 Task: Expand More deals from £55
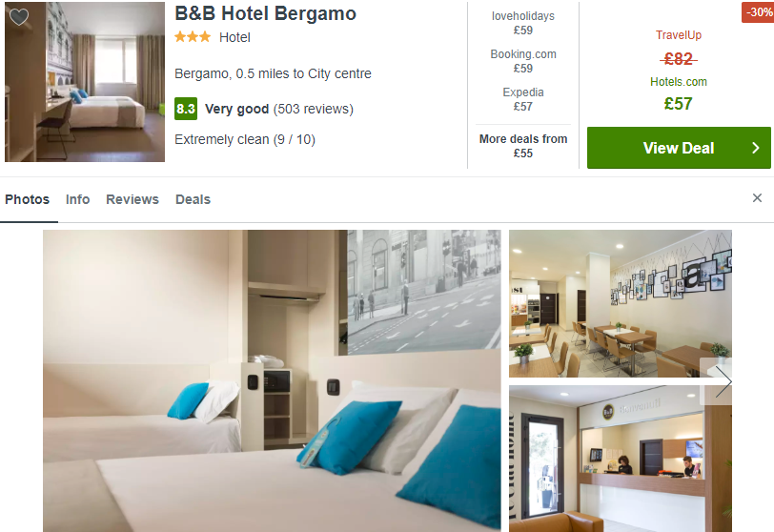pyautogui.click(x=522, y=146)
